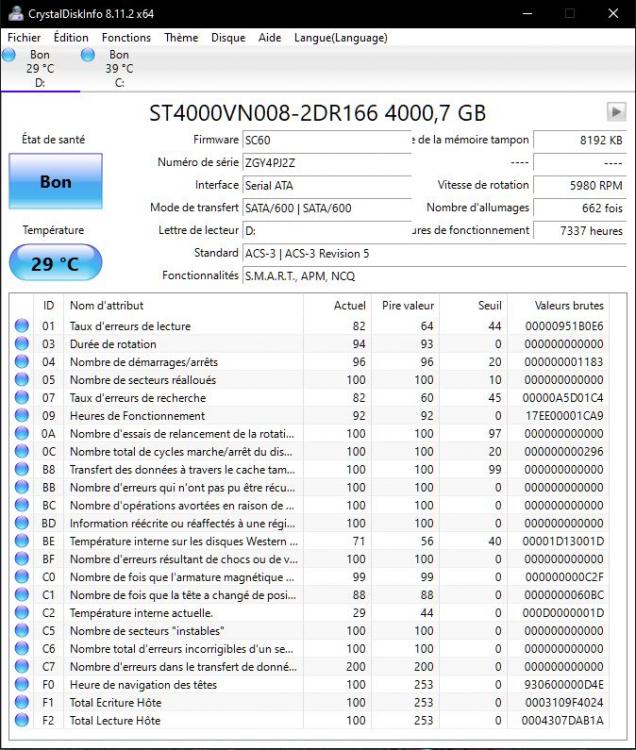
Task: Click the D: drive blue status orb
Action: (x=9, y=55)
